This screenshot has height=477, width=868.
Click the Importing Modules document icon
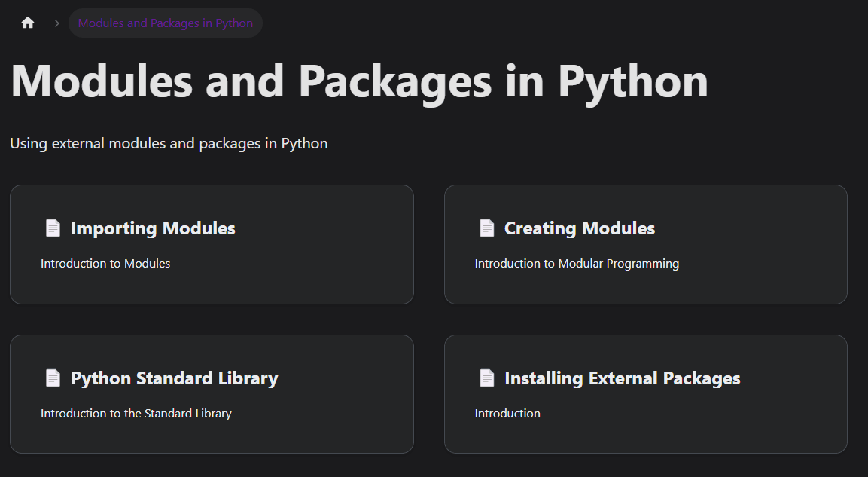pos(53,228)
